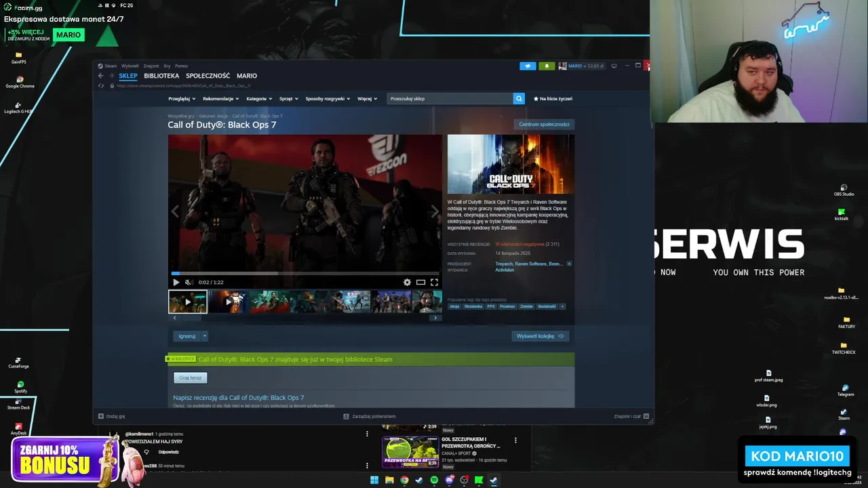Click Wyświetl kolejkę button
The height and width of the screenshot is (488, 868).
click(540, 336)
